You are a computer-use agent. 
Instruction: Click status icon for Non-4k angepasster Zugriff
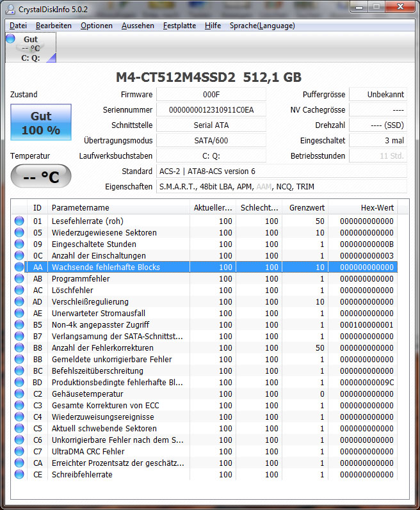pos(19,324)
